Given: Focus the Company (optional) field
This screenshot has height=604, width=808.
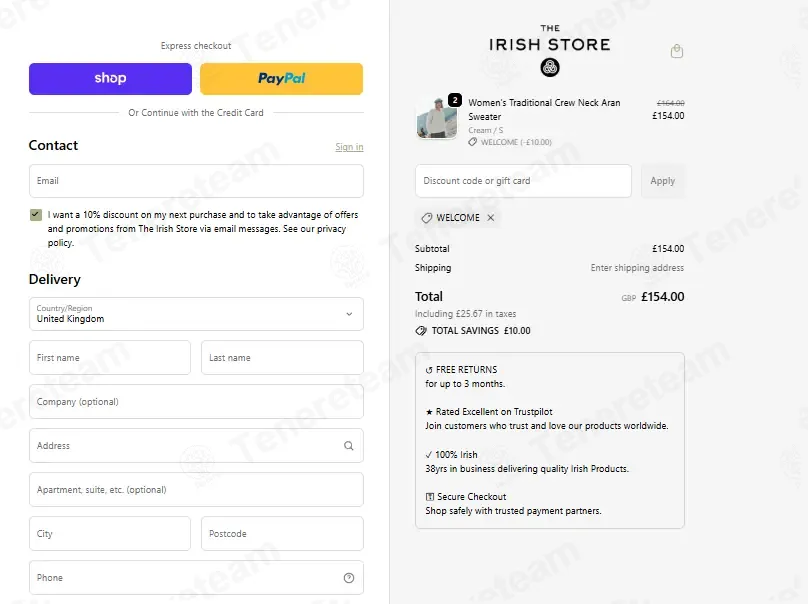Looking at the screenshot, I should point(196,401).
